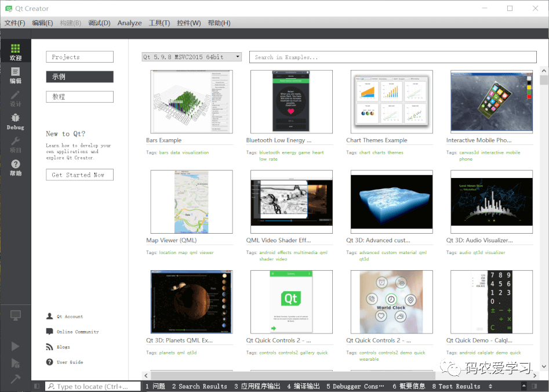Click the kit selector monitor icon

(15, 315)
